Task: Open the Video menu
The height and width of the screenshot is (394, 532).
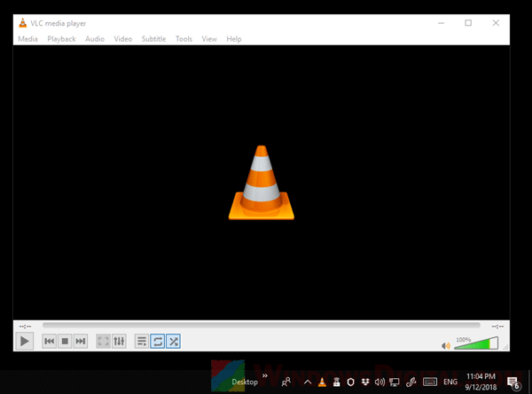Action: [x=123, y=39]
